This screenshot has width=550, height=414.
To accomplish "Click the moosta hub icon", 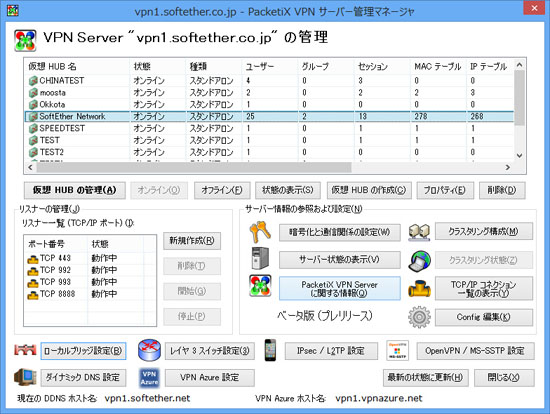I will (x=33, y=93).
